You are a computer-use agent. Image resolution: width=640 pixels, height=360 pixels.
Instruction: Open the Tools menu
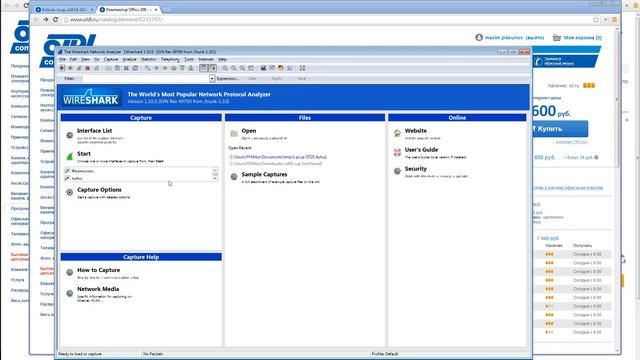(189, 60)
